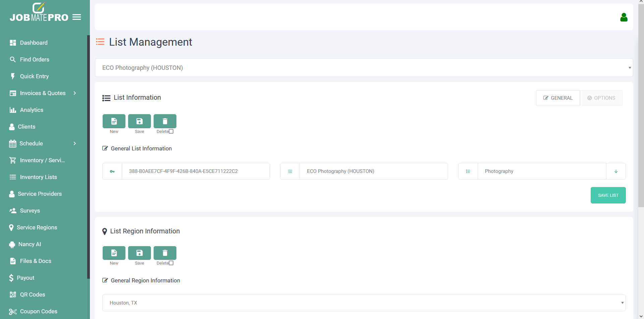Tick the Delete checkbox in List Information
This screenshot has height=319, width=644.
pyautogui.click(x=171, y=131)
